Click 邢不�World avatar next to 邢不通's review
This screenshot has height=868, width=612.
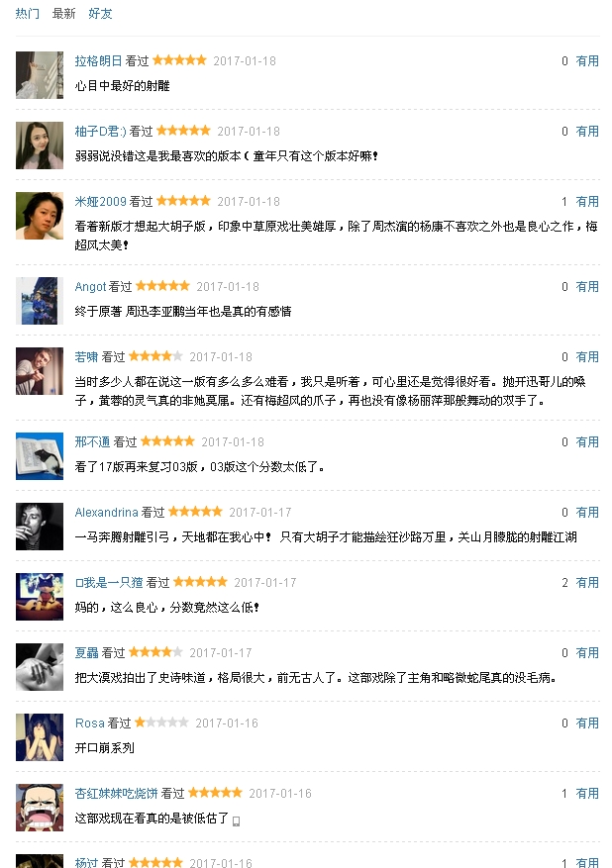[40, 456]
